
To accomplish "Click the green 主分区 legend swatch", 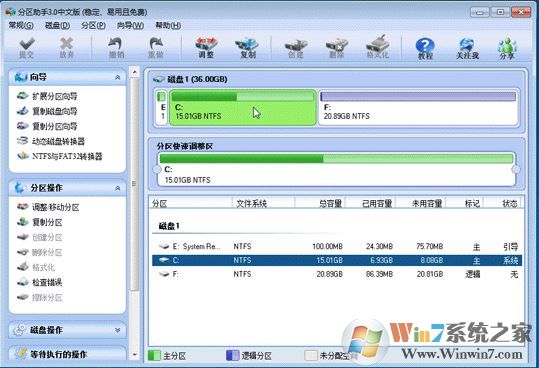I will 154,356.
